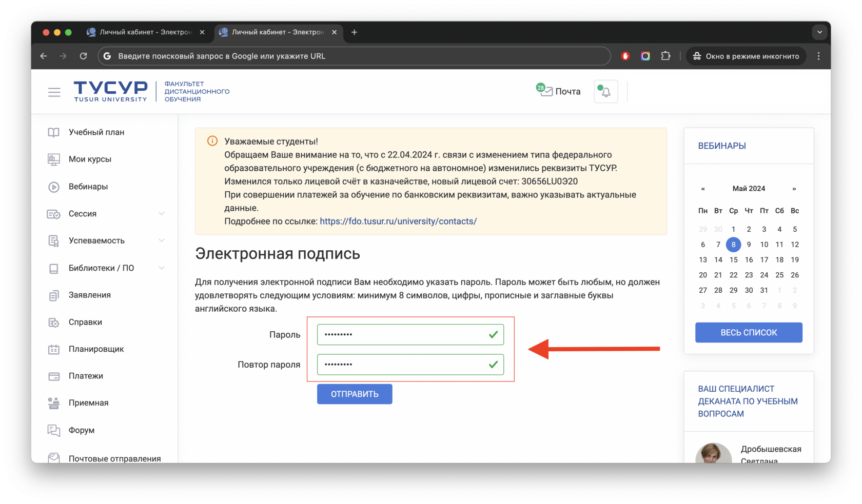Open the fdo.tusur.ru contacts link
The height and width of the screenshot is (504, 862).
pyautogui.click(x=398, y=221)
